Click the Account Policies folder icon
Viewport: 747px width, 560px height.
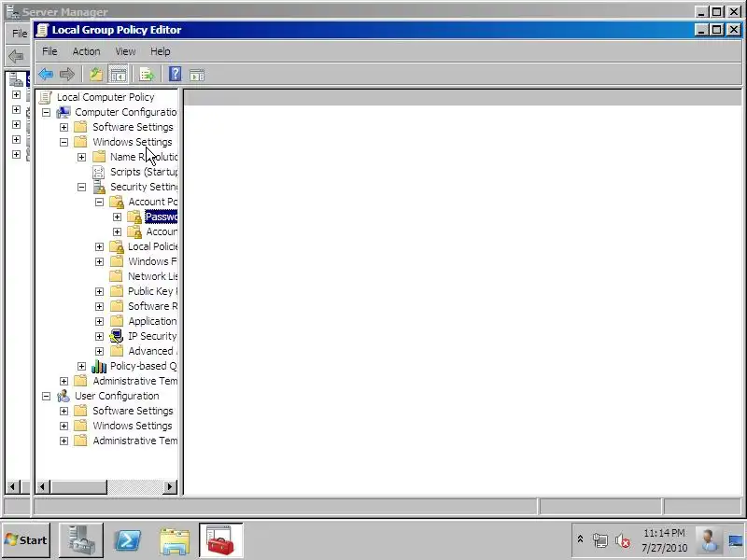(117, 202)
